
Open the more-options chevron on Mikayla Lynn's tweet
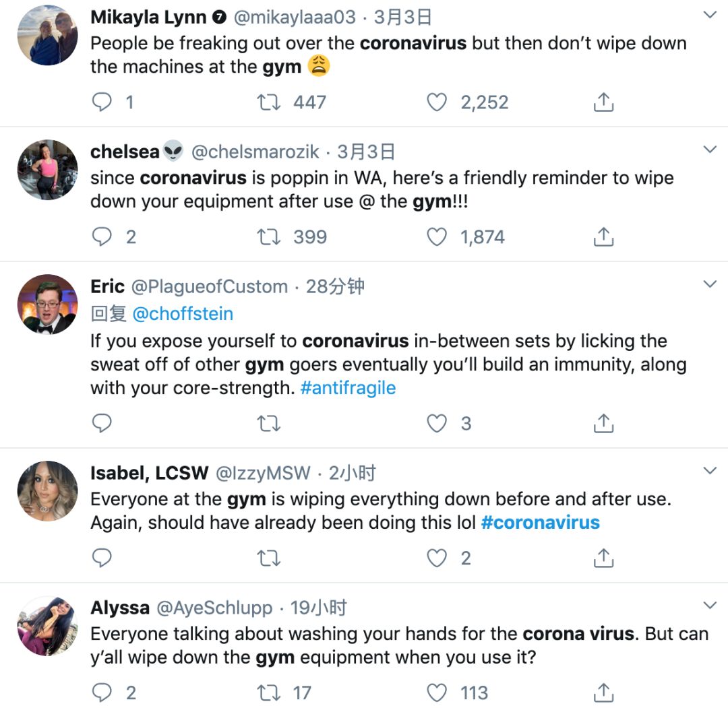point(710,15)
